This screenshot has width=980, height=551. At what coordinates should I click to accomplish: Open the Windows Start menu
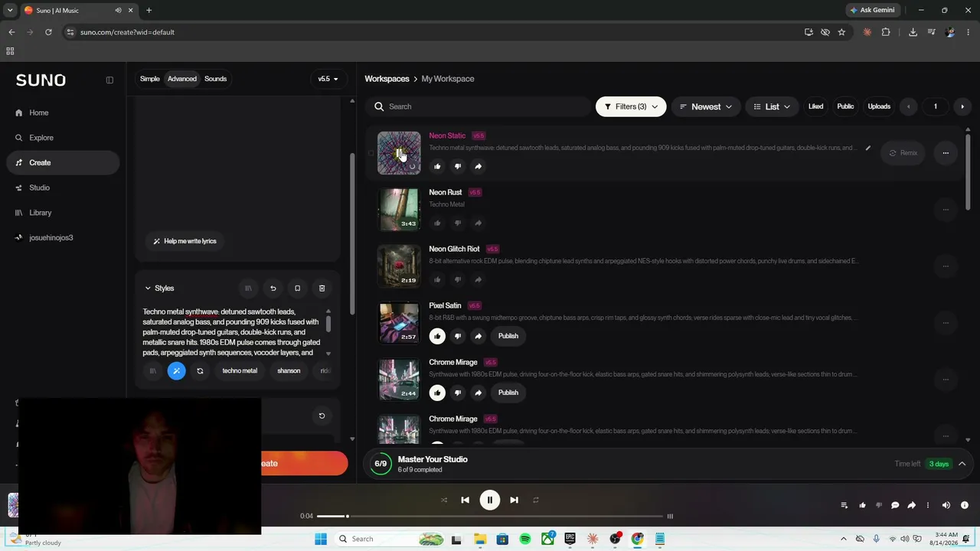pyautogui.click(x=321, y=540)
